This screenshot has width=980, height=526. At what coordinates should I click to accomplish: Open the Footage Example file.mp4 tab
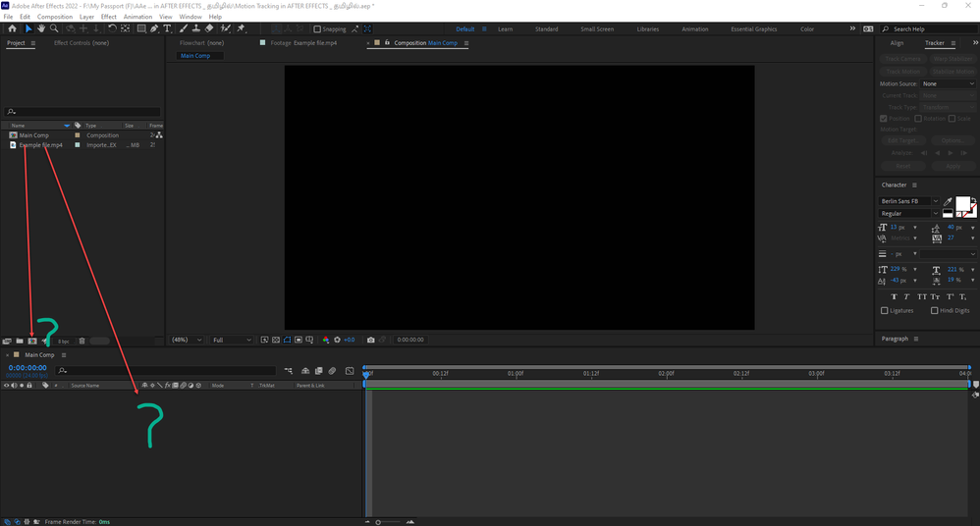click(303, 43)
